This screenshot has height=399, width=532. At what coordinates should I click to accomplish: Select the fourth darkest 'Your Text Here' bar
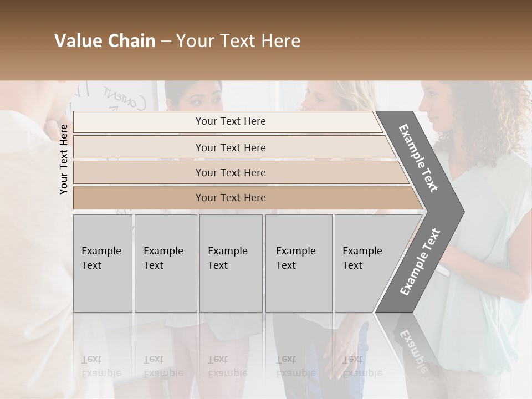click(230, 198)
